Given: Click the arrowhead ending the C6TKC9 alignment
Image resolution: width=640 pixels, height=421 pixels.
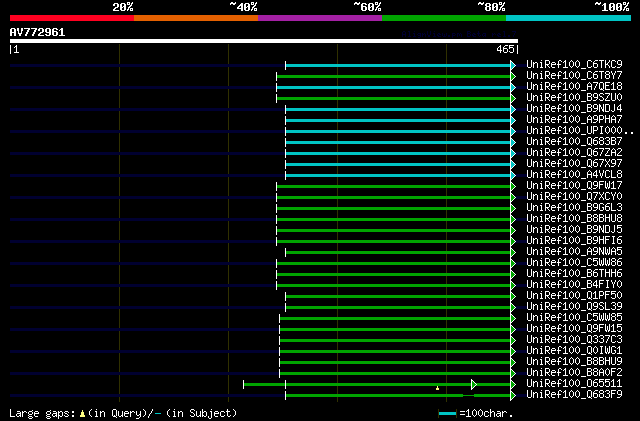Looking at the screenshot, I should [x=513, y=65].
